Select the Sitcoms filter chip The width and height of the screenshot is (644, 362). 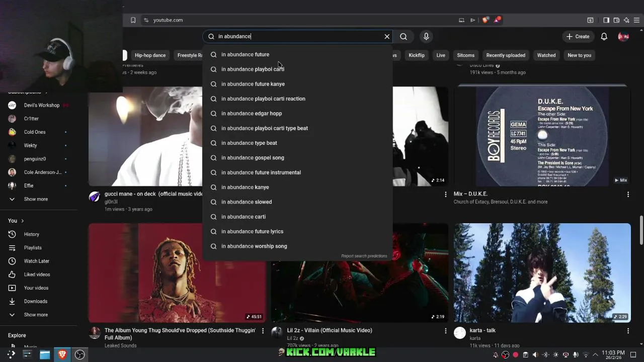point(466,55)
